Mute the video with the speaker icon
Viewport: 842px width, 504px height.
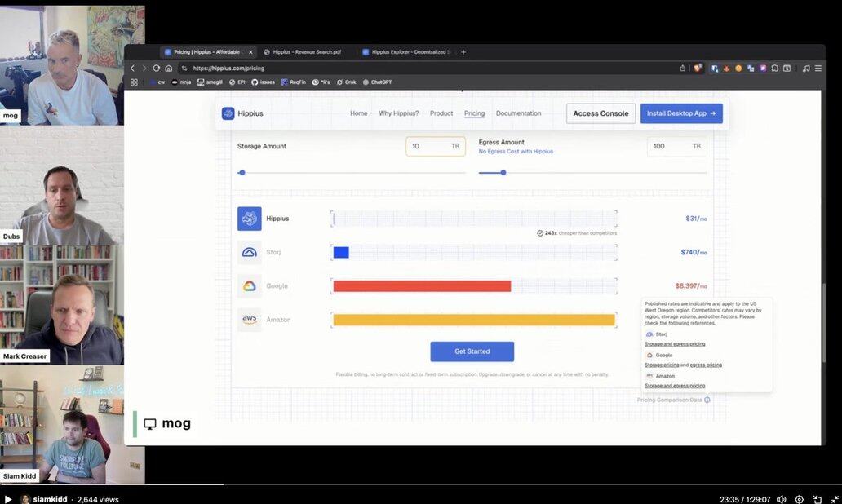782,499
